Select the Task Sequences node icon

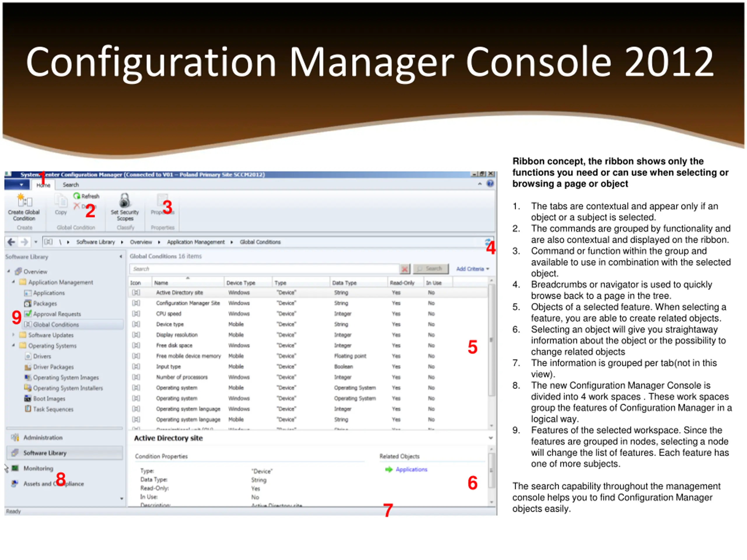(28, 409)
